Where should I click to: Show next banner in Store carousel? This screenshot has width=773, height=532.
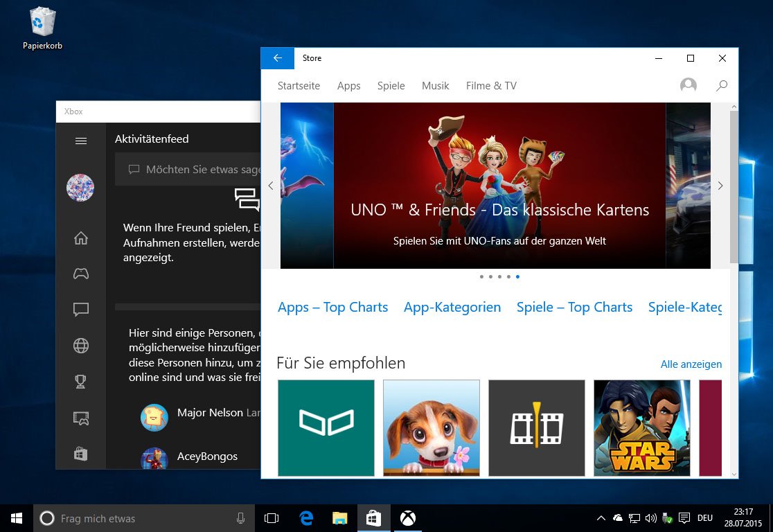coord(720,186)
